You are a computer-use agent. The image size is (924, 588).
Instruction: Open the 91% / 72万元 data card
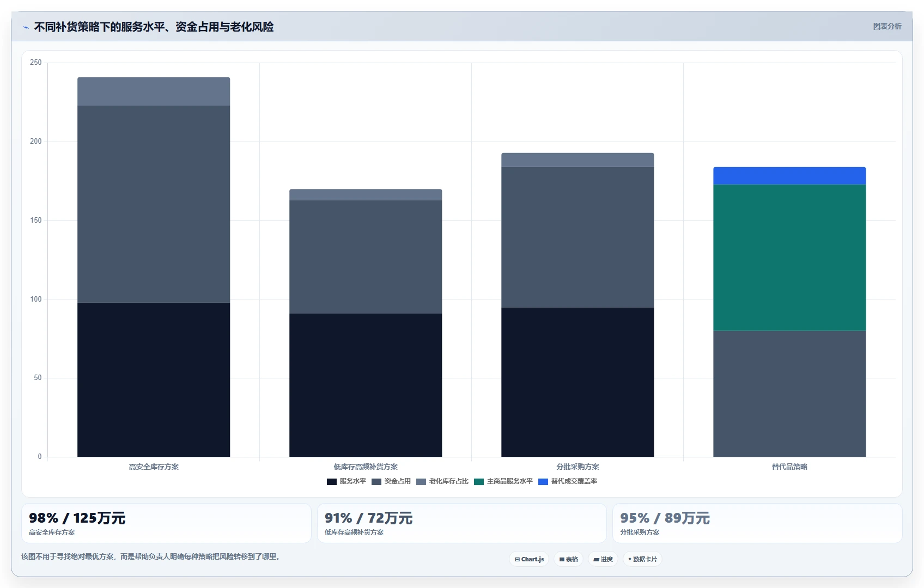tap(462, 523)
